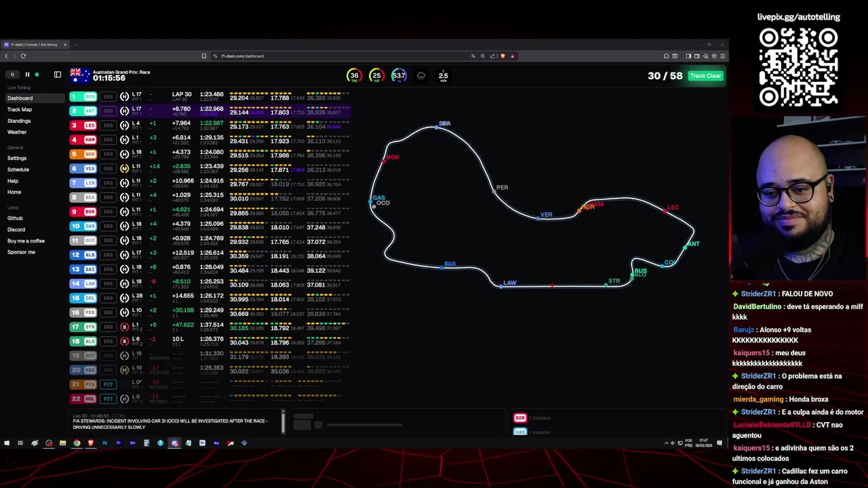This screenshot has height=488, width=868.
Task: Click the tyre compound icon for RUS
Action: (124, 97)
